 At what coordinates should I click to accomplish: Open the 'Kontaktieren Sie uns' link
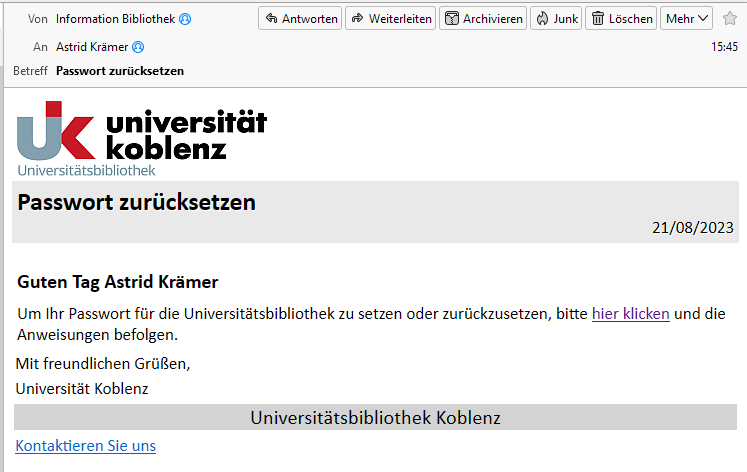point(86,446)
